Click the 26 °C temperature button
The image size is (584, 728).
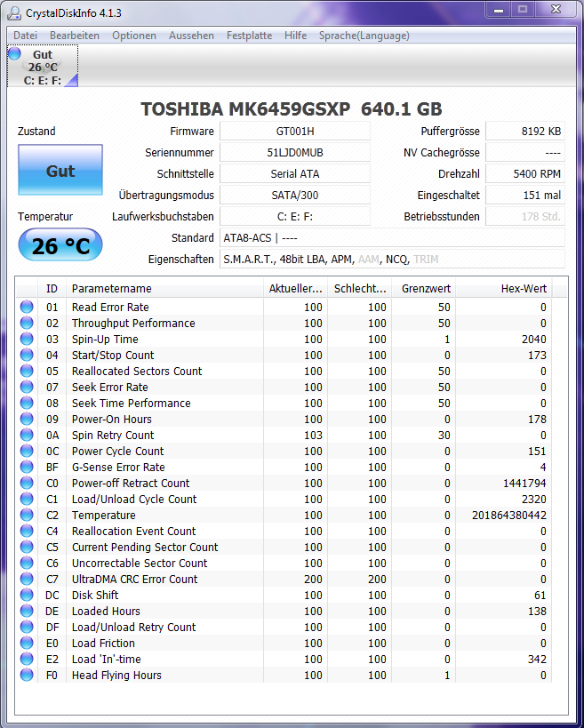point(60,245)
